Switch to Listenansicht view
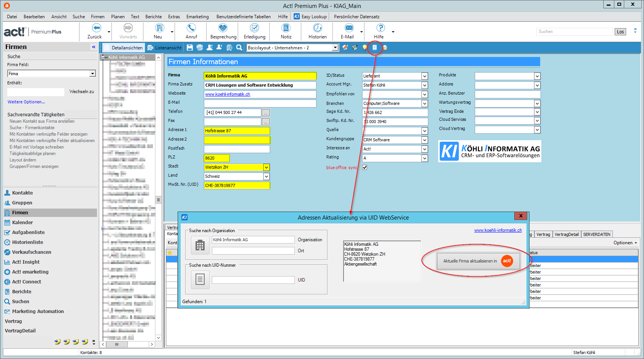This screenshot has width=644, height=359. (164, 47)
